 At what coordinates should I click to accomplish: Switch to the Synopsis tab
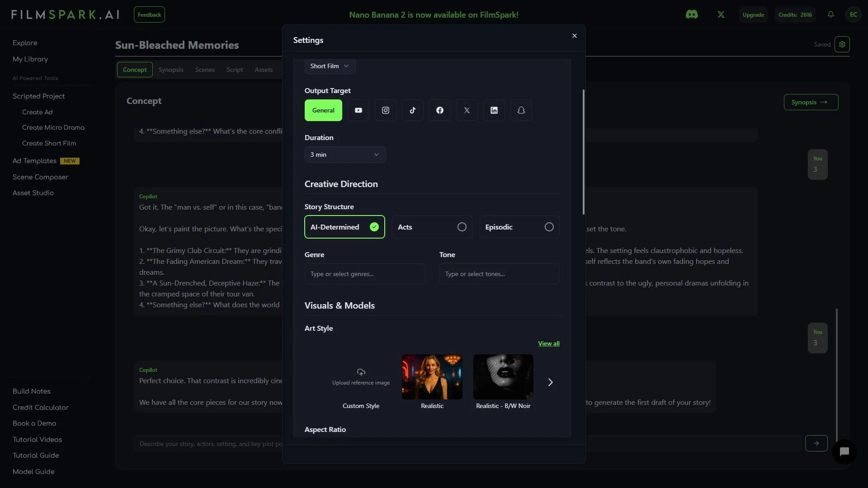coord(171,70)
